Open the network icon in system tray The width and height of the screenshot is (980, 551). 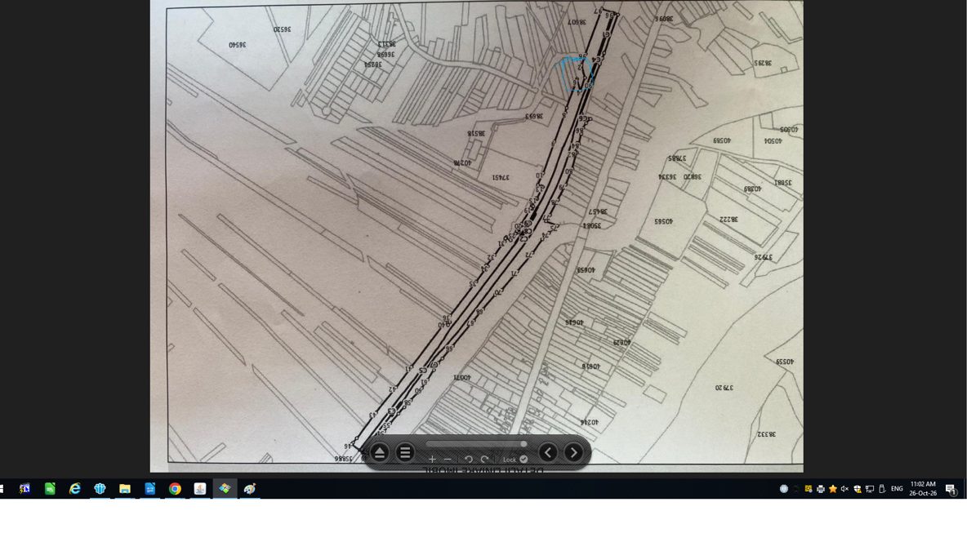(x=870, y=489)
